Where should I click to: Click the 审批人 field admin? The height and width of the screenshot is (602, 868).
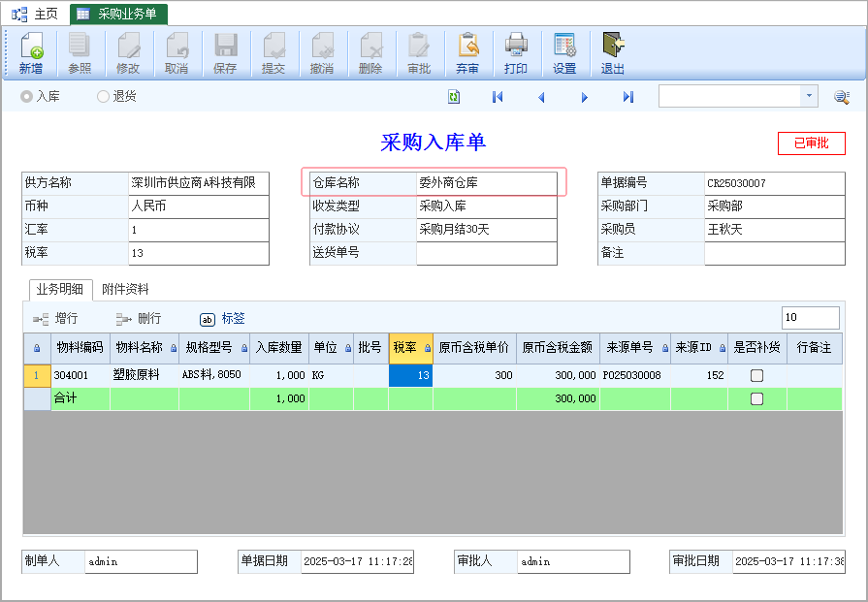pyautogui.click(x=573, y=561)
